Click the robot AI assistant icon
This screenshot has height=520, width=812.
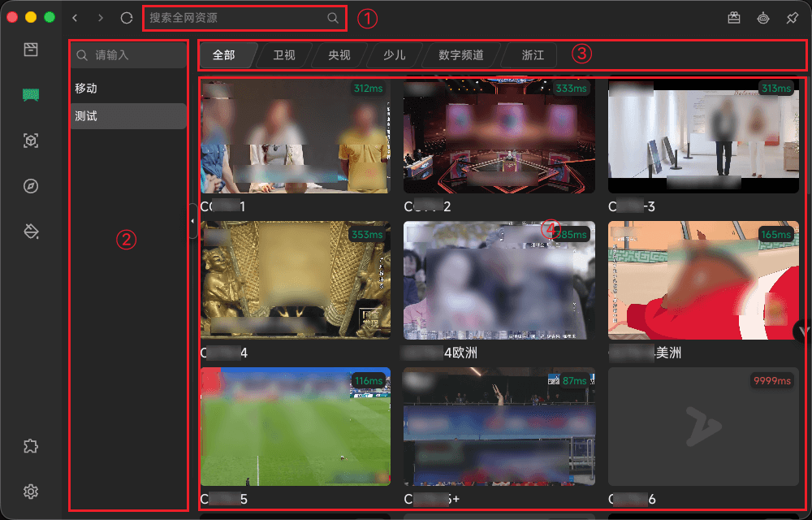click(763, 18)
